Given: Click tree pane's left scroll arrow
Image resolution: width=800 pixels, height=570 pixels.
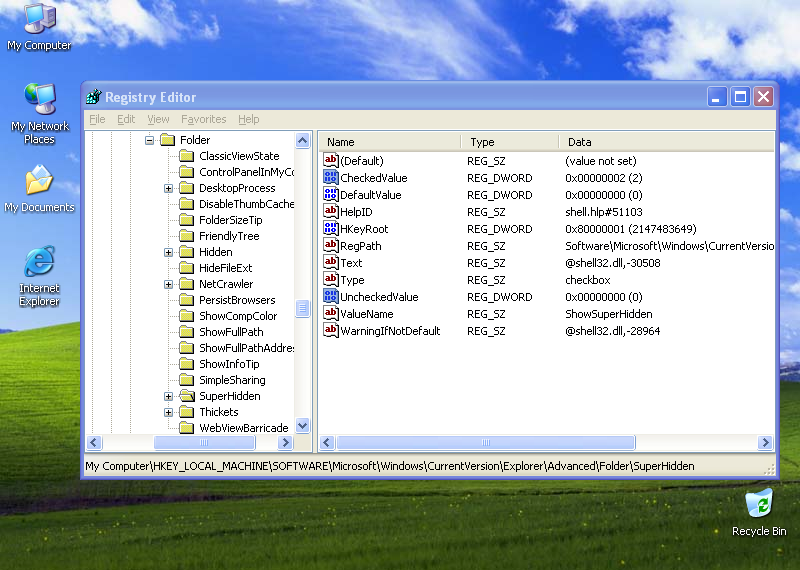Looking at the screenshot, I should 94,442.
